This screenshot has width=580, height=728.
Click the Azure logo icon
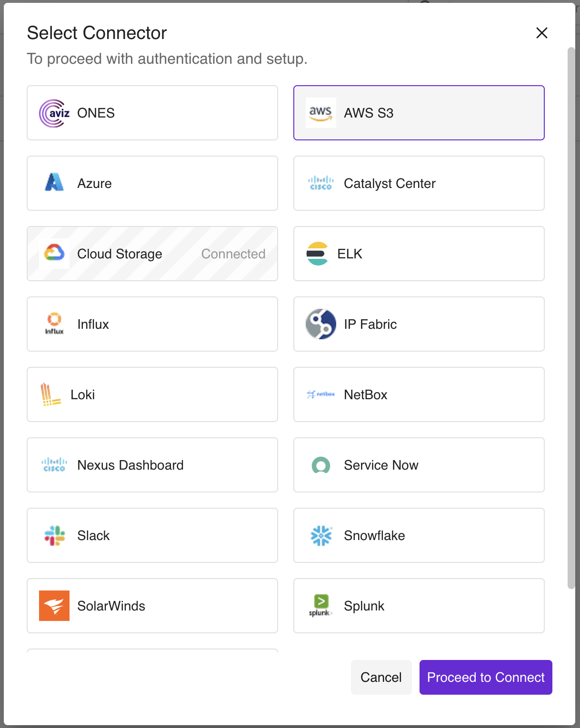click(x=54, y=183)
